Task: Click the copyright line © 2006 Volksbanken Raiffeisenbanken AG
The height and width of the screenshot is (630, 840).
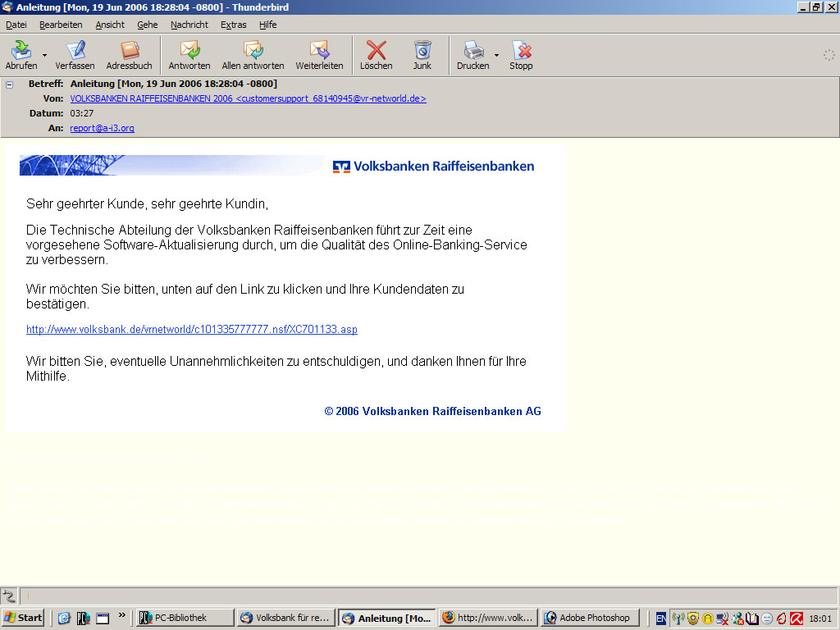Action: (433, 412)
